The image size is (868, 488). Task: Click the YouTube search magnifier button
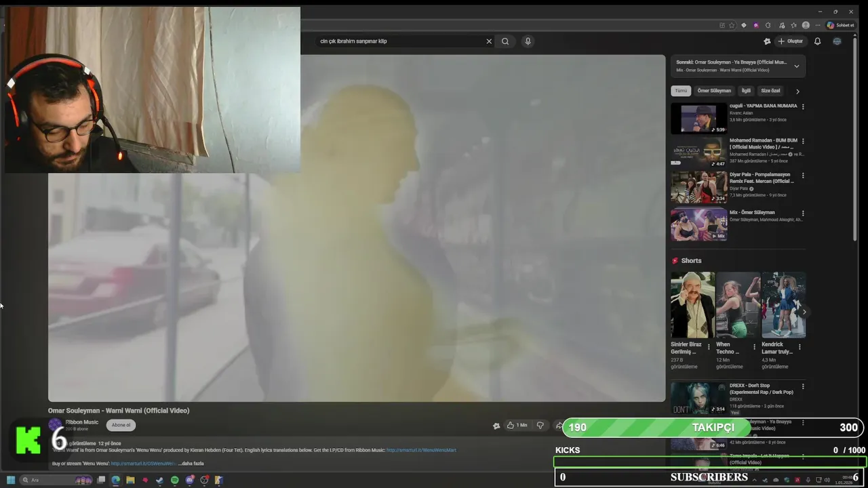pos(505,41)
